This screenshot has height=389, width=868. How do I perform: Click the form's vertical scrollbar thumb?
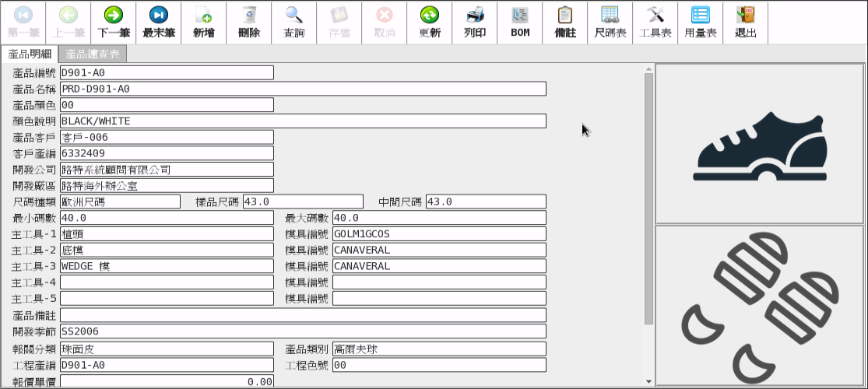(648, 198)
